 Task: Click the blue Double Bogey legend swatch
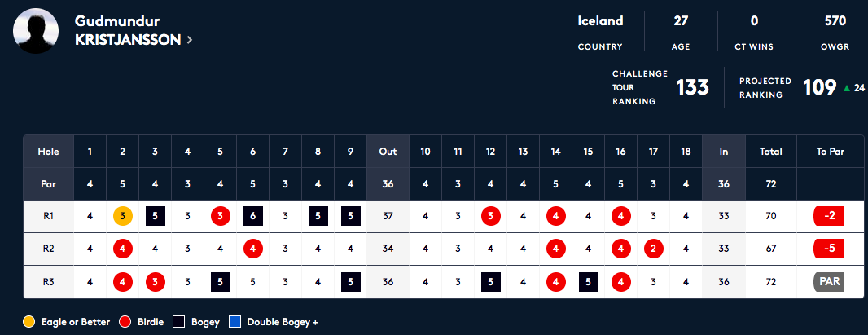click(235, 322)
